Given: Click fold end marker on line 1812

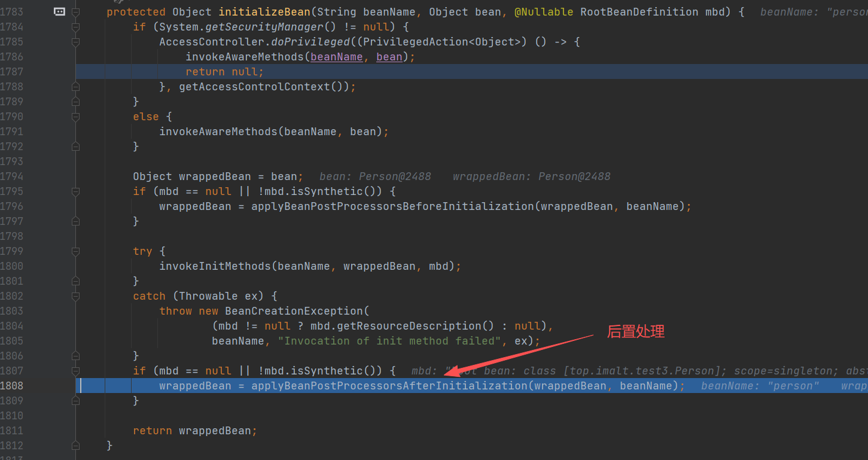Looking at the screenshot, I should (x=75, y=446).
